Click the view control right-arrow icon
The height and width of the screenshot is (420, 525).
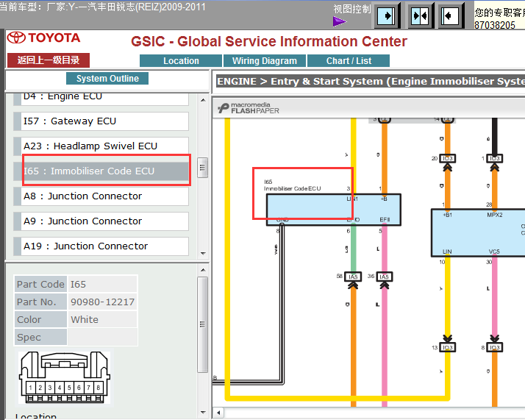[x=387, y=15]
